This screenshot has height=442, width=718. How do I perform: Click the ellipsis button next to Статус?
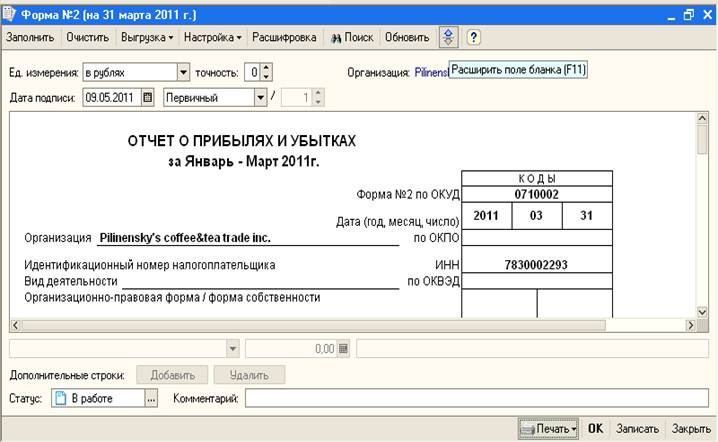pyautogui.click(x=151, y=398)
